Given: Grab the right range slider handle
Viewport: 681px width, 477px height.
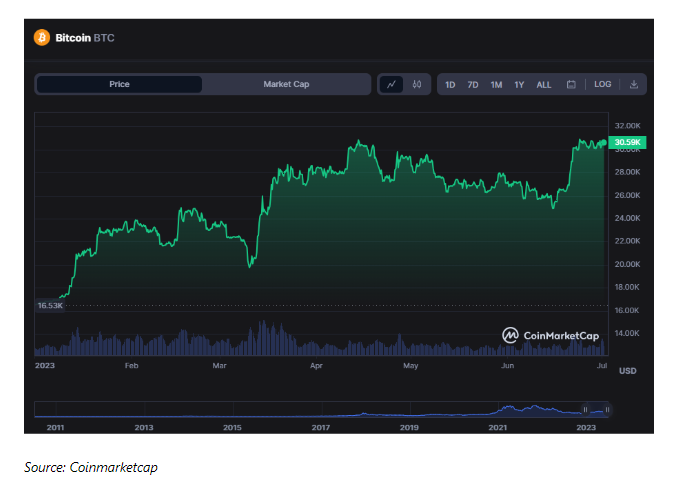Looking at the screenshot, I should point(607,410).
